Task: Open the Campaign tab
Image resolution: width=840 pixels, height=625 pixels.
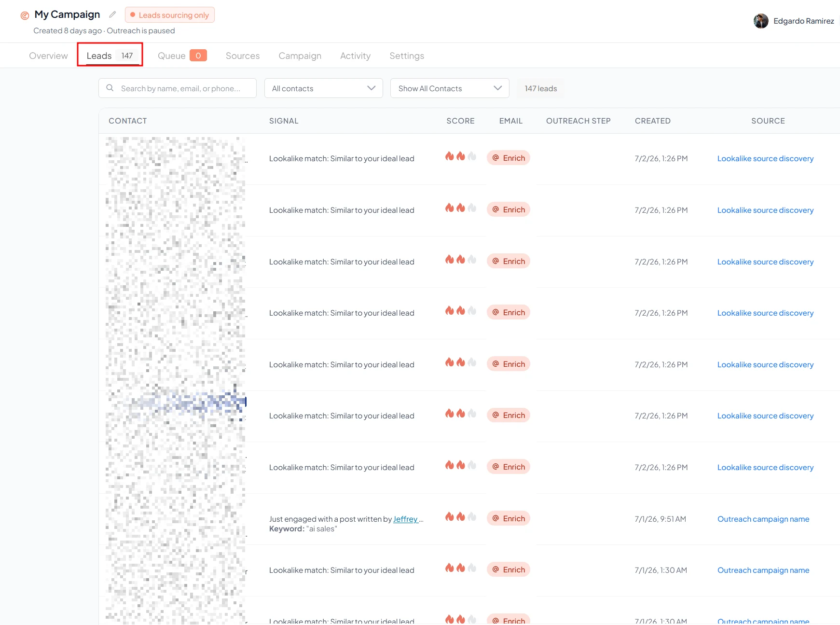Action: (300, 56)
